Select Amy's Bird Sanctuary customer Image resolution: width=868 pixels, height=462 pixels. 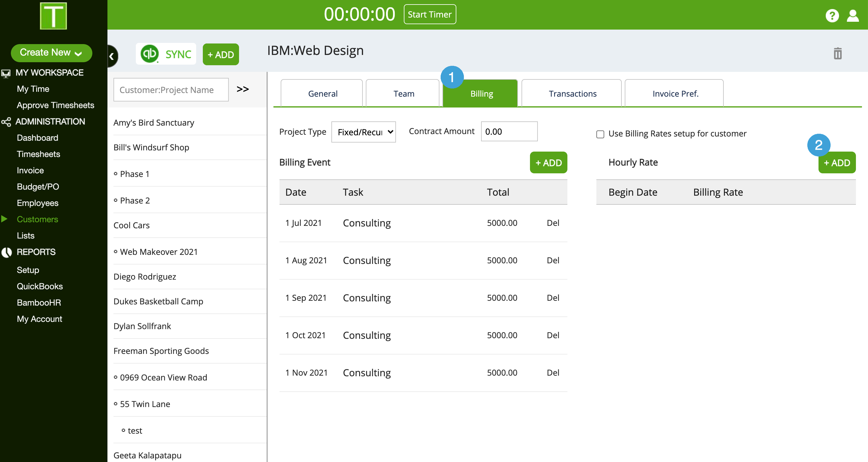(x=154, y=123)
